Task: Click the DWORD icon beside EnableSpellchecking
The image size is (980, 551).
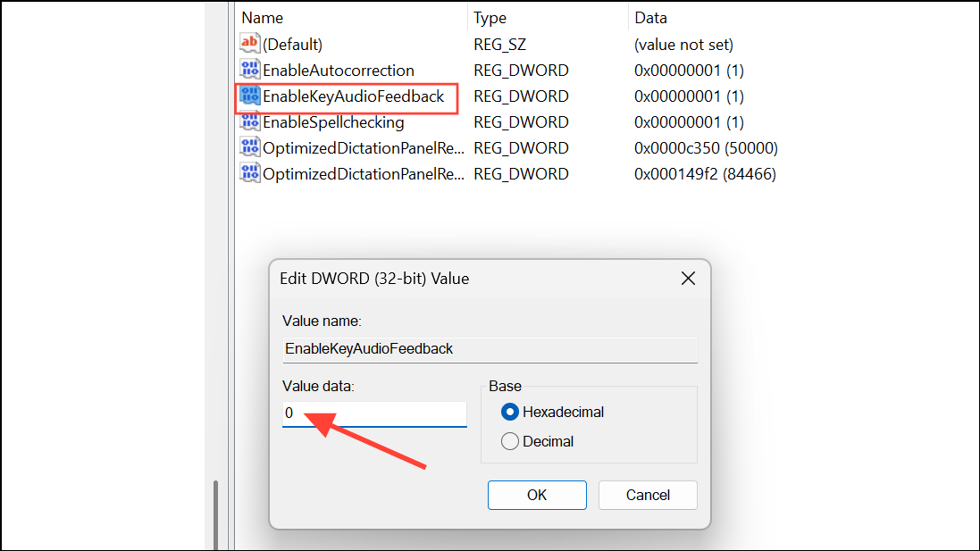Action: [x=250, y=121]
